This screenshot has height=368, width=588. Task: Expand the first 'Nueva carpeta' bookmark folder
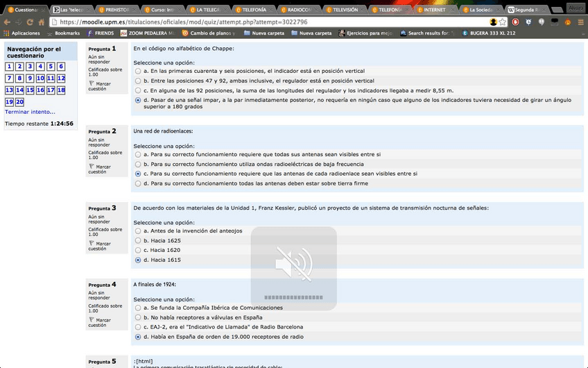(262, 33)
